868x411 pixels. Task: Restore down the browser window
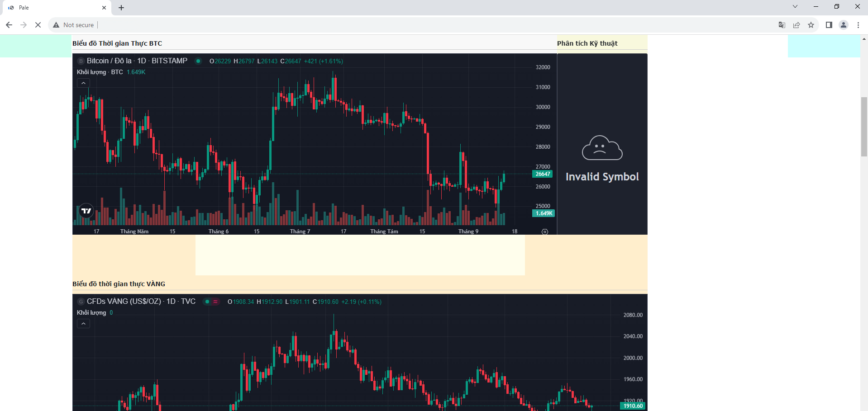click(x=837, y=6)
